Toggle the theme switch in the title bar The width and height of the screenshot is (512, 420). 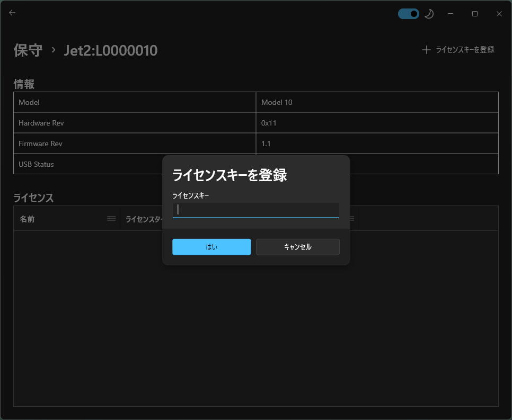click(408, 13)
